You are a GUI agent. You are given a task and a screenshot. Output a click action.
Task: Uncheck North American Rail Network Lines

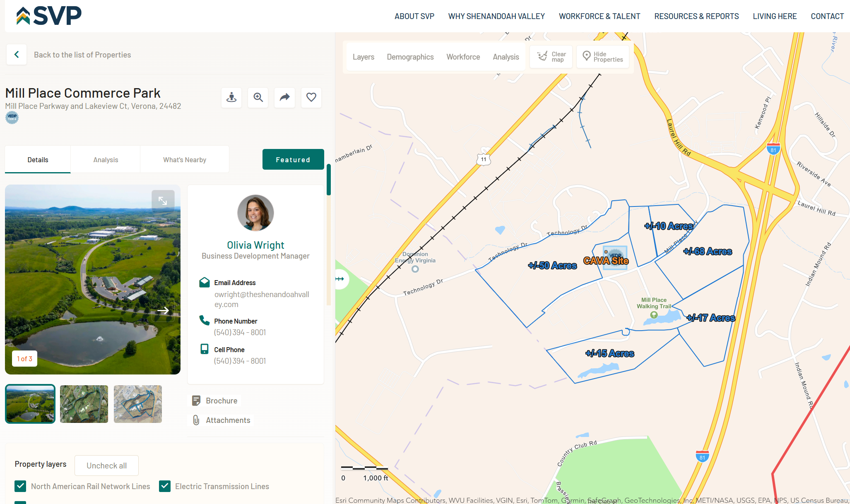point(20,486)
